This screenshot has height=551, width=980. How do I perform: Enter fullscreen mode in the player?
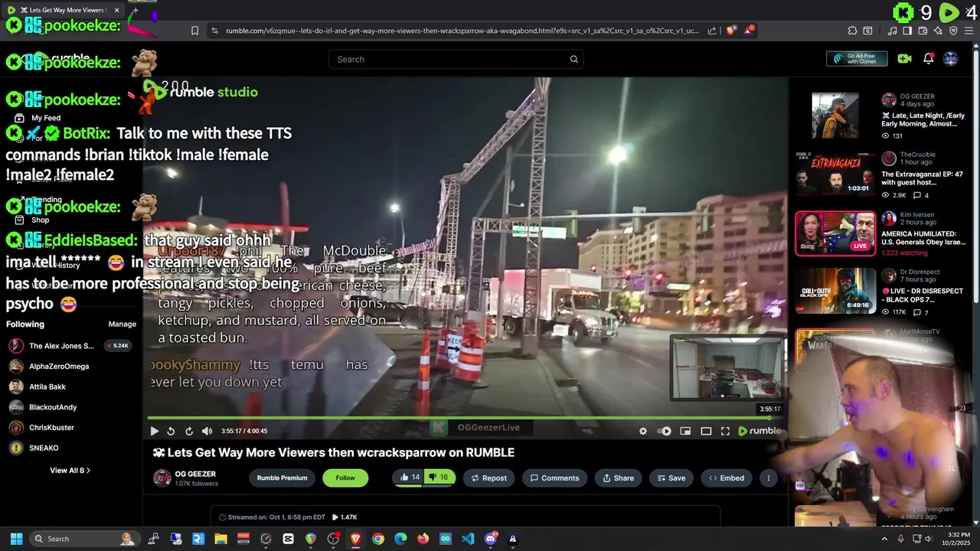[x=725, y=431]
